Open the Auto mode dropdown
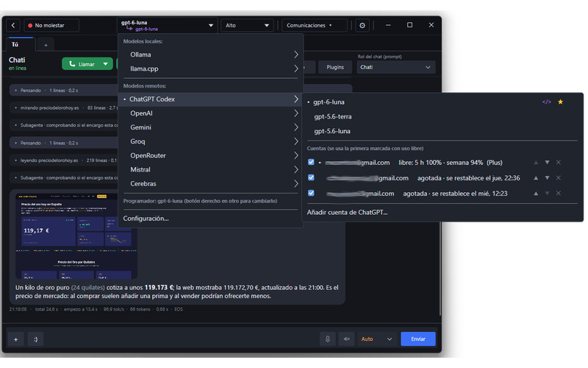The height and width of the screenshot is (368, 588). [377, 339]
